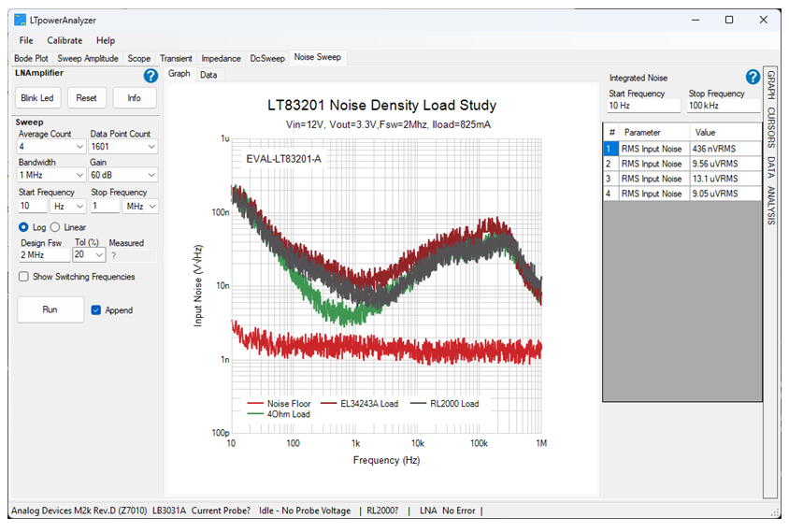This screenshot has height=532, width=789.
Task: Open the Data sub-tab
Action: click(208, 75)
